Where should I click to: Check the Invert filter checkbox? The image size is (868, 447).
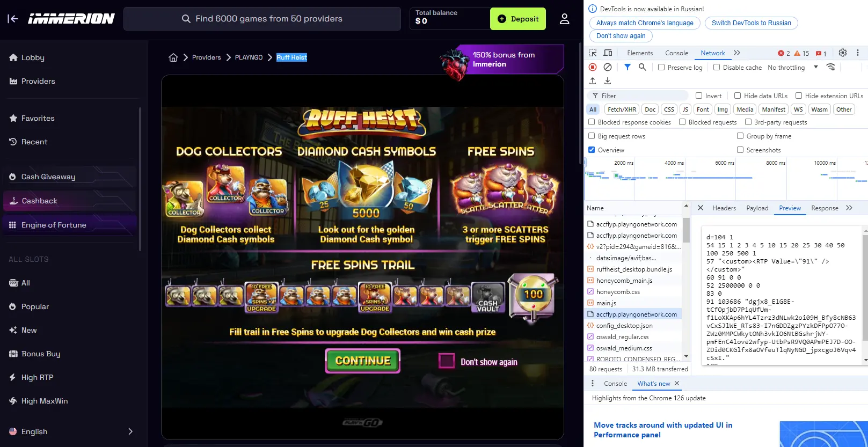(699, 96)
